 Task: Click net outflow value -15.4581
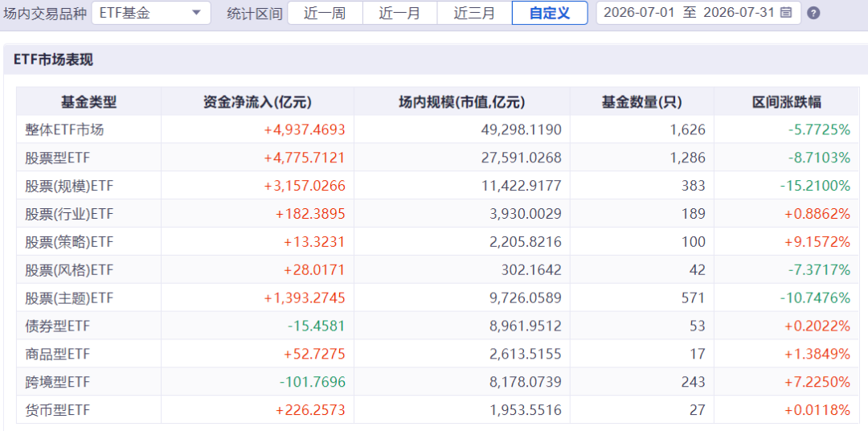316,326
